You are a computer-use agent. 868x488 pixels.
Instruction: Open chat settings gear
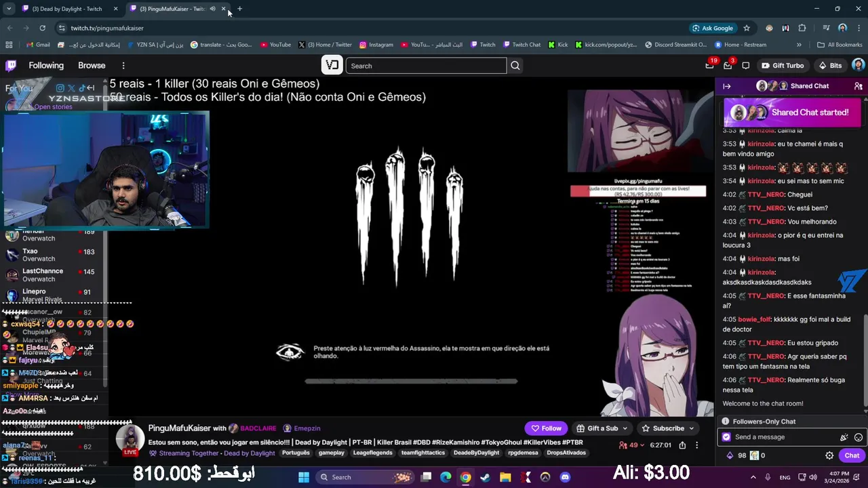pos(829,455)
